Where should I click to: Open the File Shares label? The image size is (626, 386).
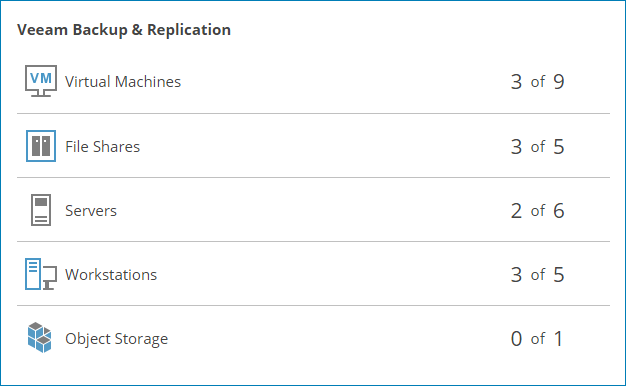(x=103, y=146)
